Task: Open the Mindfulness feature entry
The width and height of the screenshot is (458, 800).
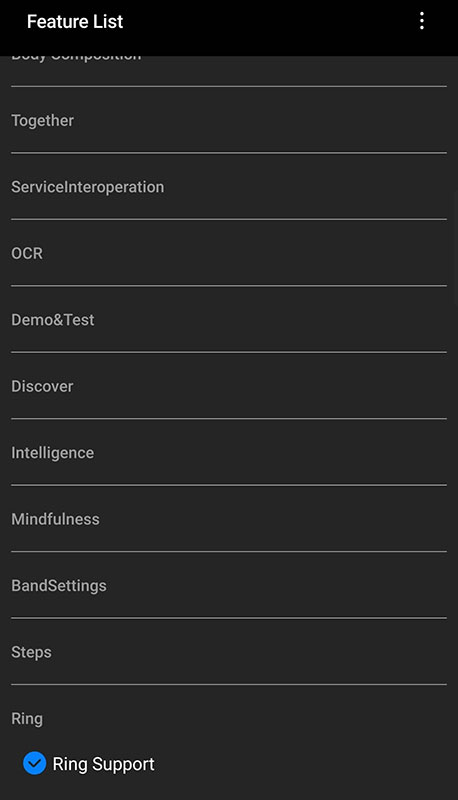Action: click(x=229, y=519)
